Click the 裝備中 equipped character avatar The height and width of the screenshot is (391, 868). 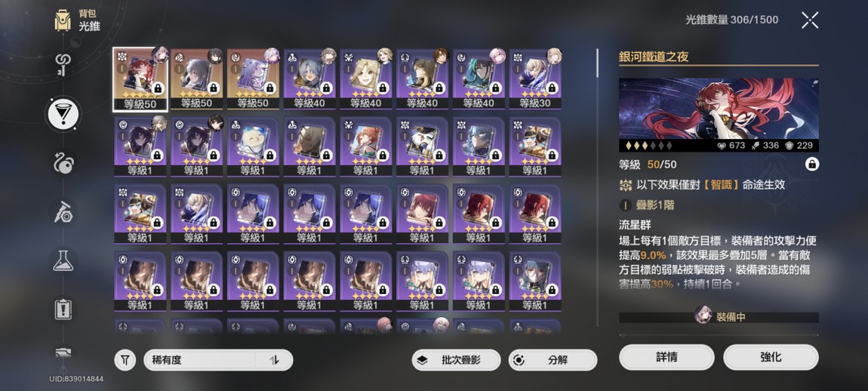point(703,316)
